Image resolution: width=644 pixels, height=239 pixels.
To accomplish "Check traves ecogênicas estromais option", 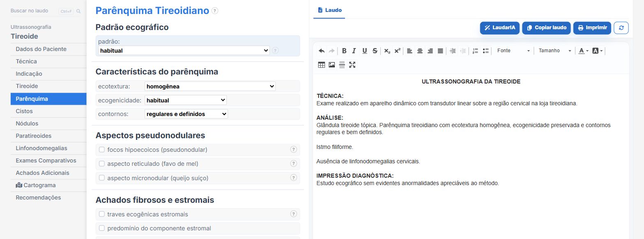I will [x=102, y=214].
